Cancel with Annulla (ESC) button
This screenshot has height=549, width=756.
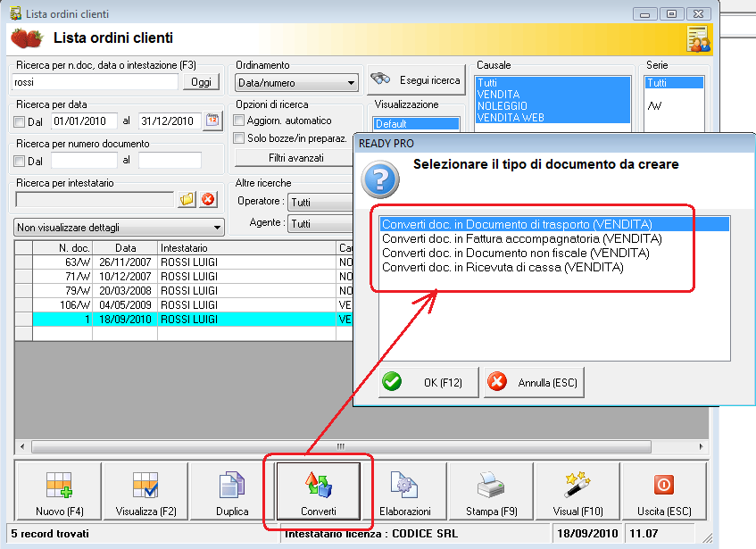(x=534, y=382)
